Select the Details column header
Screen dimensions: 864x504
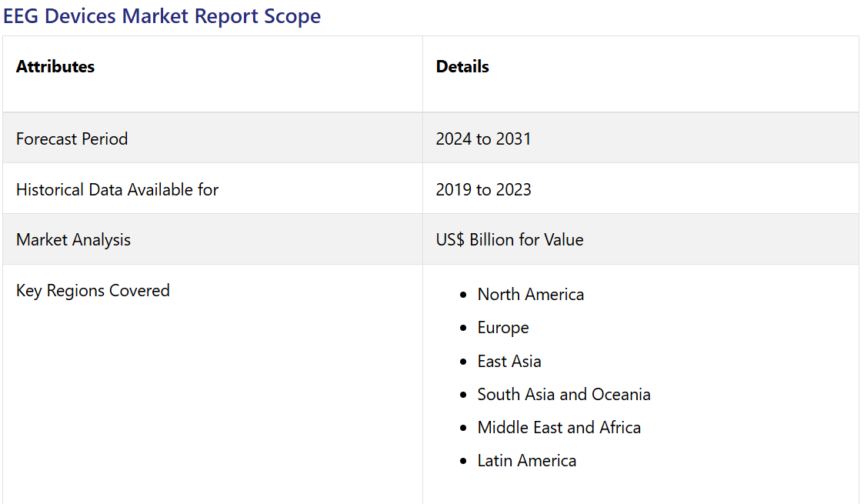point(462,67)
